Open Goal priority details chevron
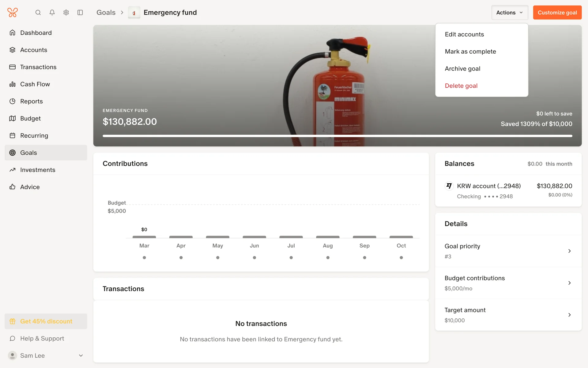This screenshot has width=588, height=368. pos(569,251)
